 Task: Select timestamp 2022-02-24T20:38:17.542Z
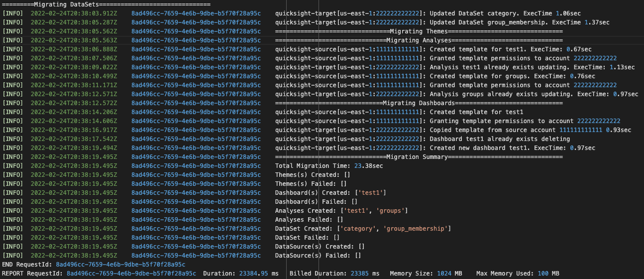point(74,139)
